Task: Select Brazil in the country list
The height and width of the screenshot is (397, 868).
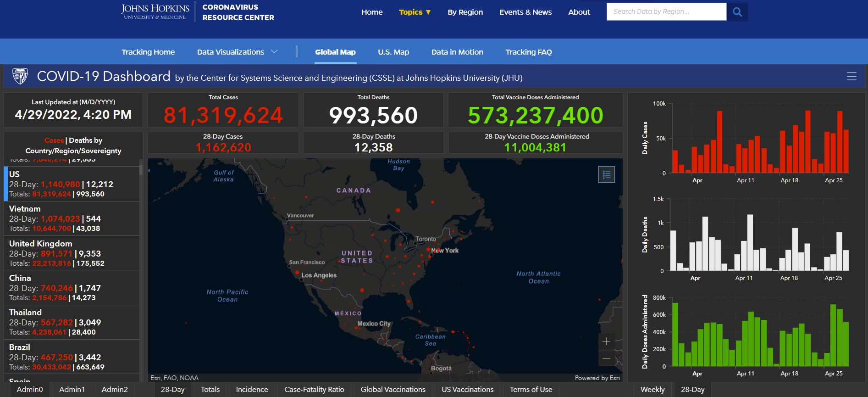Action: tap(72, 357)
